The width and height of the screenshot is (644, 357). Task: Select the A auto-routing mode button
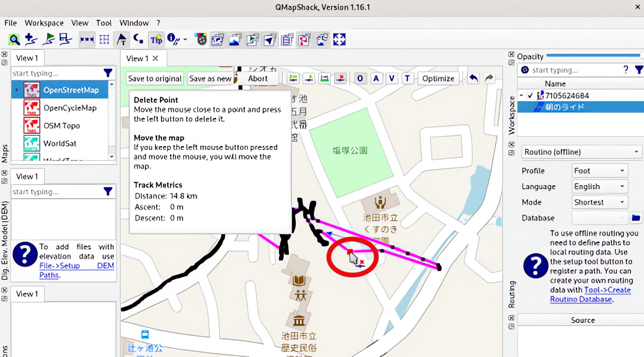[376, 78]
